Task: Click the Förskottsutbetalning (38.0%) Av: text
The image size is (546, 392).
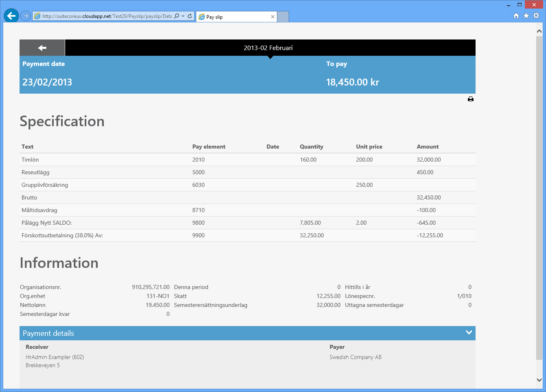Action: point(62,235)
